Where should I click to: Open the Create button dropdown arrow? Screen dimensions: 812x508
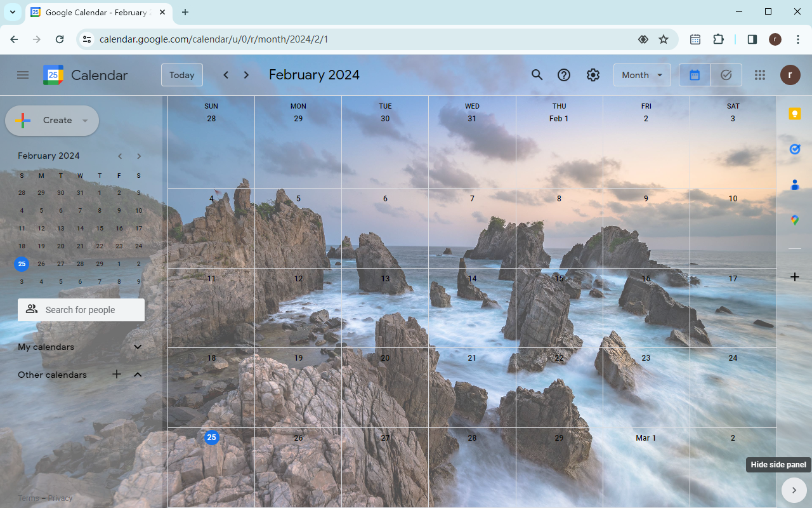pos(85,121)
